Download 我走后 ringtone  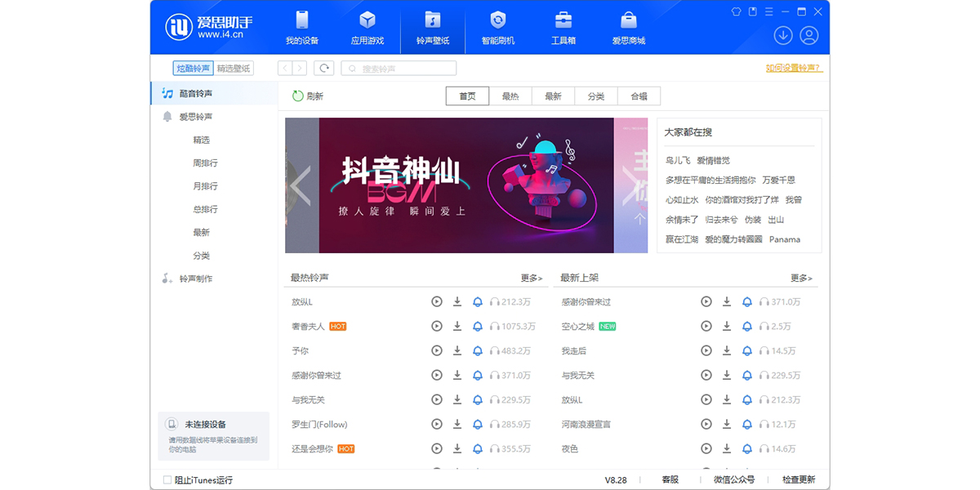pyautogui.click(x=727, y=351)
